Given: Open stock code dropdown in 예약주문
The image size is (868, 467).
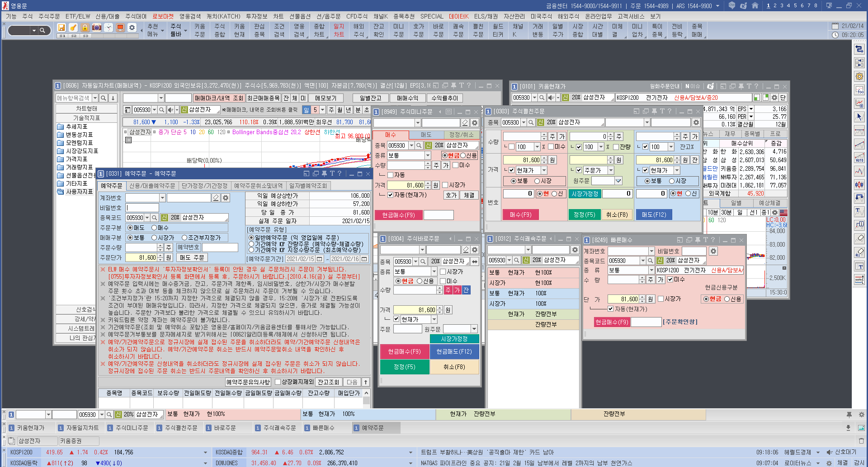Looking at the screenshot, I should coord(147,218).
